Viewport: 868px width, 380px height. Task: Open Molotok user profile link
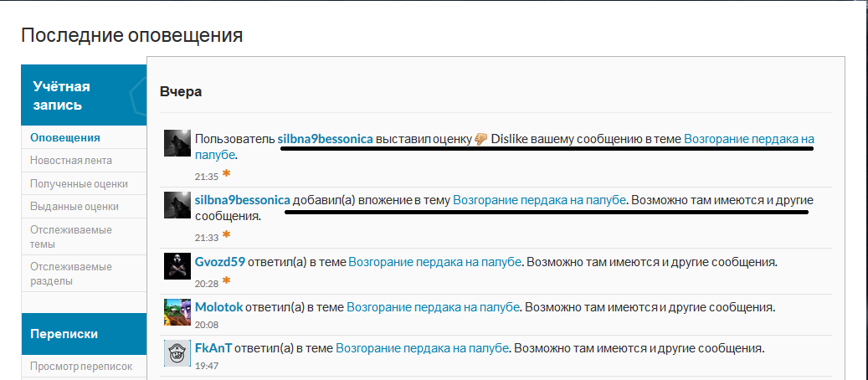pos(218,307)
